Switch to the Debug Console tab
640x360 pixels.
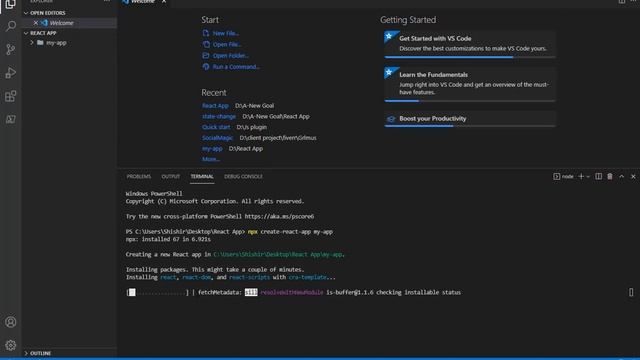243,176
